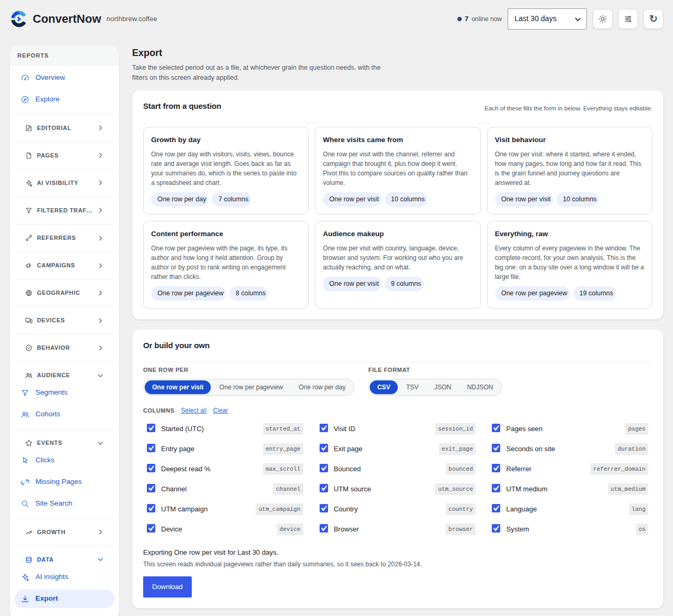The height and width of the screenshot is (616, 673).
Task: Select the JSON file format
Action: (443, 387)
